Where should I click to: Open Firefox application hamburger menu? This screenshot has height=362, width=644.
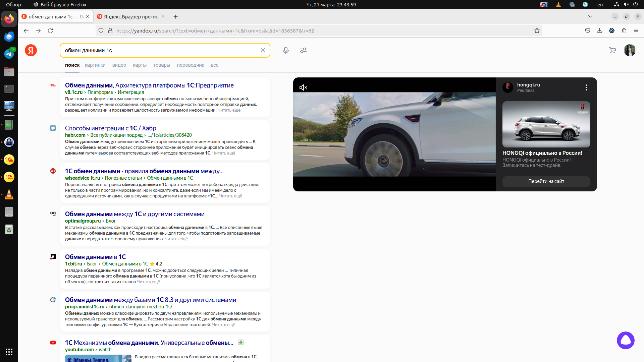636,31
